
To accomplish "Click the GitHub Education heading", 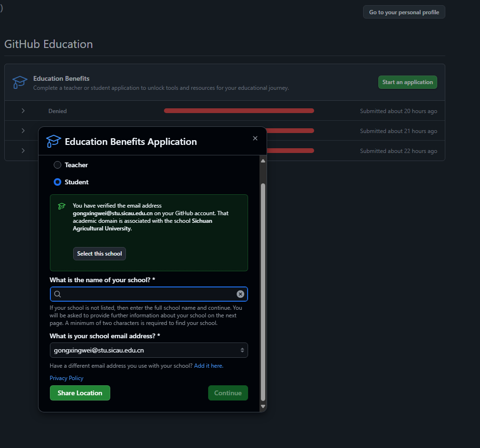I will tap(48, 44).
